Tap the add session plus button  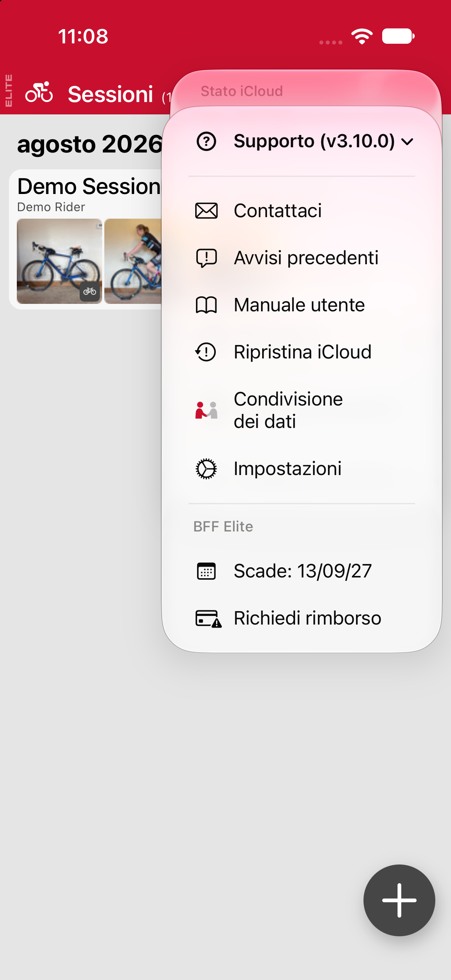pos(399,900)
